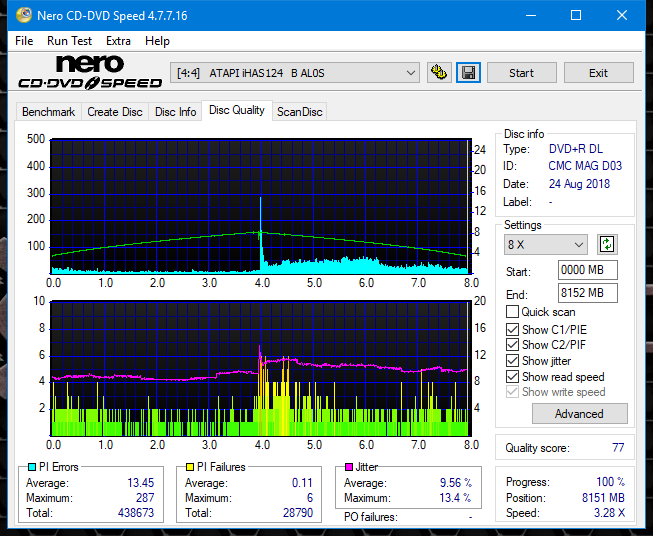Open the drive selection dropdown ATAPI iHAS124
Viewport: 653px width, 536px height.
[x=295, y=73]
